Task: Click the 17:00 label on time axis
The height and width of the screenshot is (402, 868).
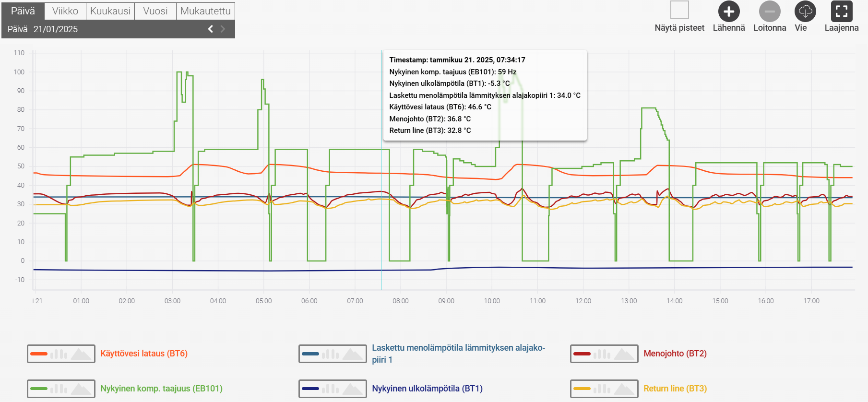Action: [x=811, y=301]
